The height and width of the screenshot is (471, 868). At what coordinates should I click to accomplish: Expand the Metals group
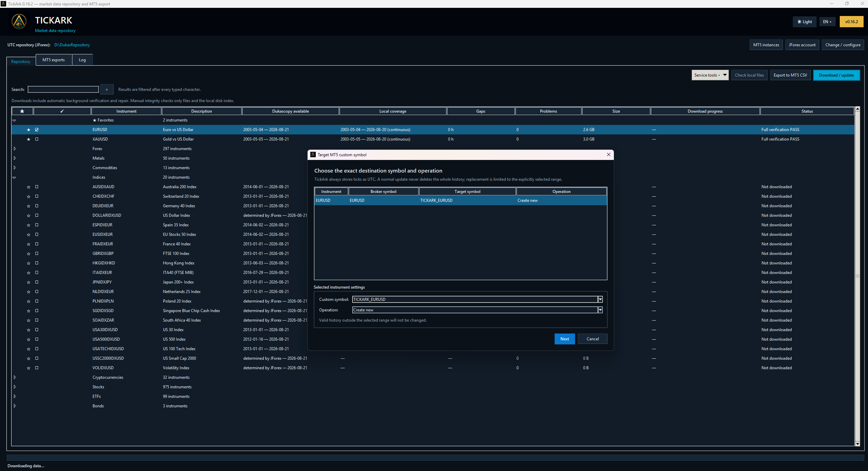(x=15, y=158)
